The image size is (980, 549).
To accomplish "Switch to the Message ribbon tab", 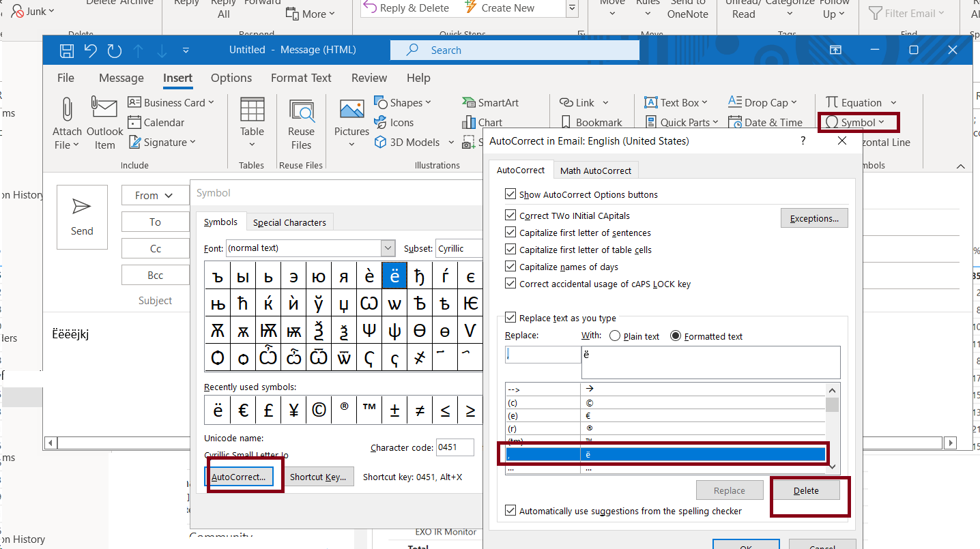I will point(121,78).
